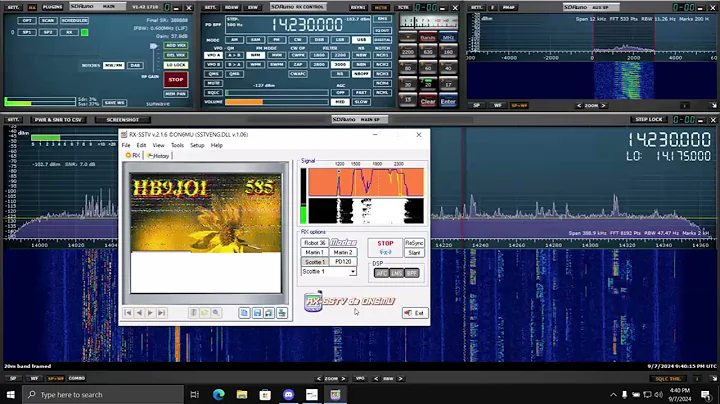Click ReSync in RX-SSTV
Screen dimensions: 720x404
414,243
